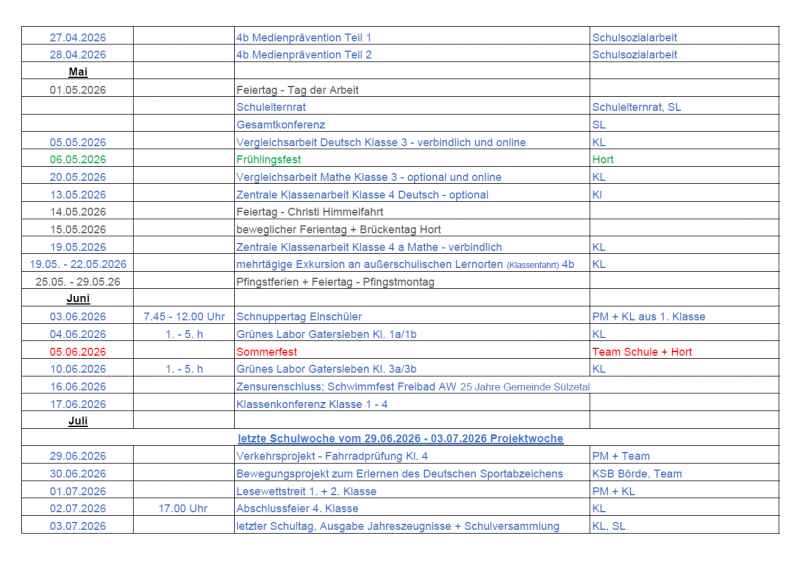This screenshot has width=800, height=564.
Task: Click Feiertag - Tag der Arbeit row
Action: click(x=297, y=90)
